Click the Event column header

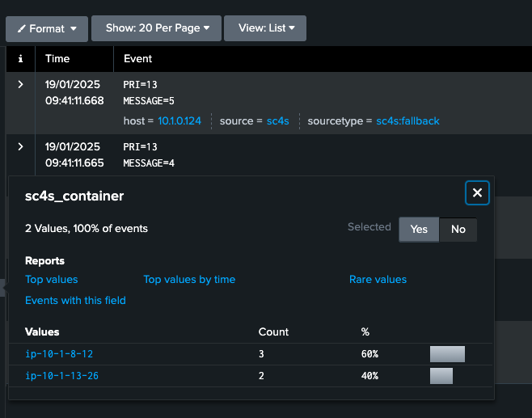click(137, 59)
